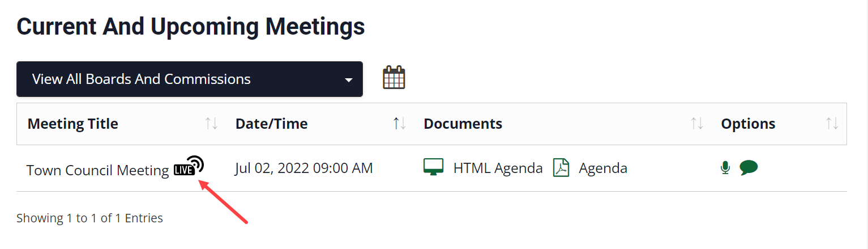Open the green comment bubble icon

tap(749, 167)
